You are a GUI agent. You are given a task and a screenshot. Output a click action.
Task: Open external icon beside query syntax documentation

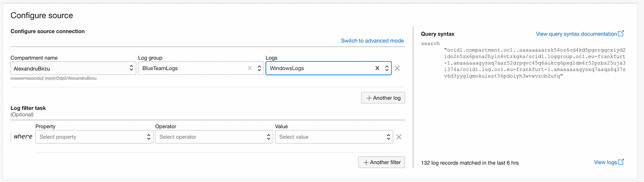coord(621,34)
